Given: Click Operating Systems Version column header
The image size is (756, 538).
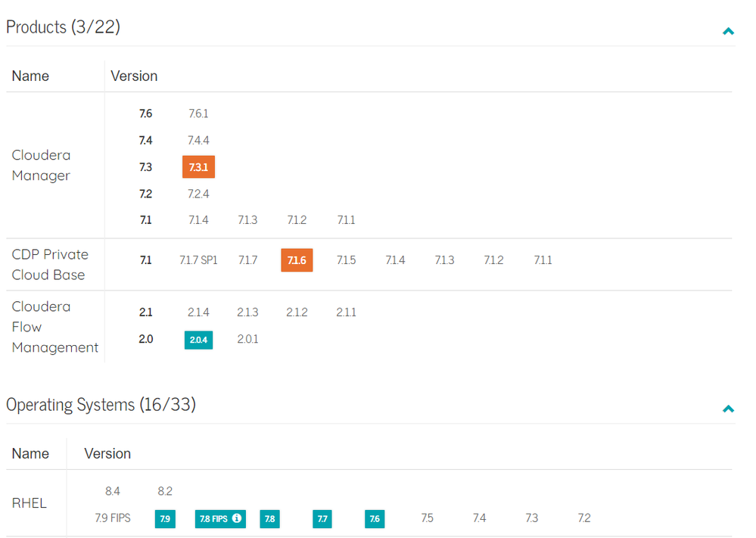Looking at the screenshot, I should click(107, 454).
